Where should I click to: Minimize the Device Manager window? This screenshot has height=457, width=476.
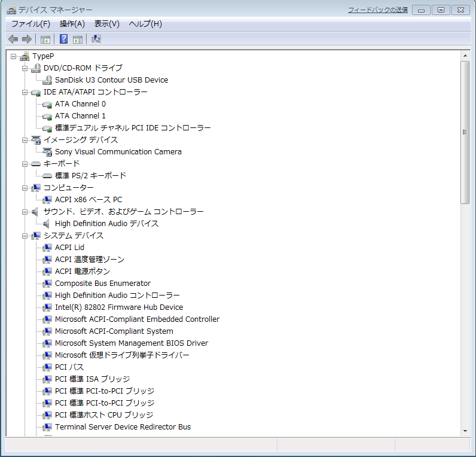(421, 10)
